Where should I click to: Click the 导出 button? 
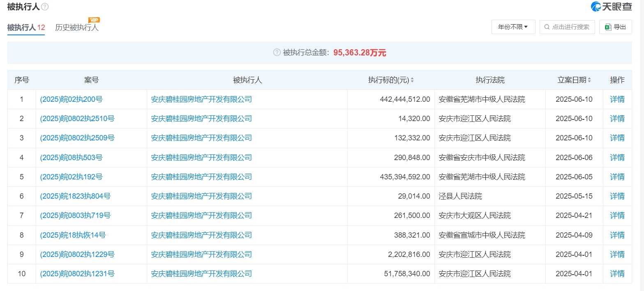tap(615, 27)
